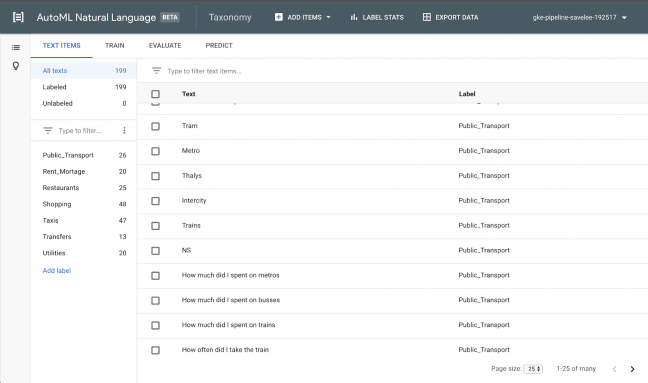The height and width of the screenshot is (383, 648).
Task: Click the Type to filter text items field
Action: click(204, 71)
